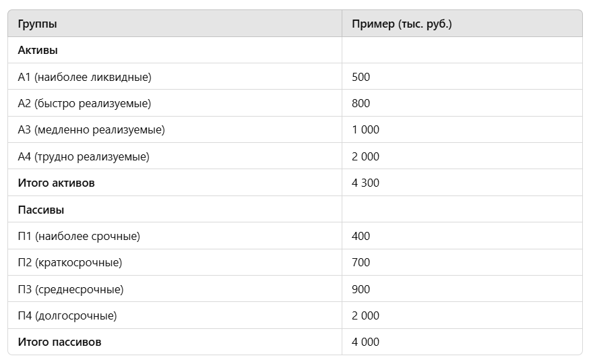Click the "Итого активов" label

(56, 183)
